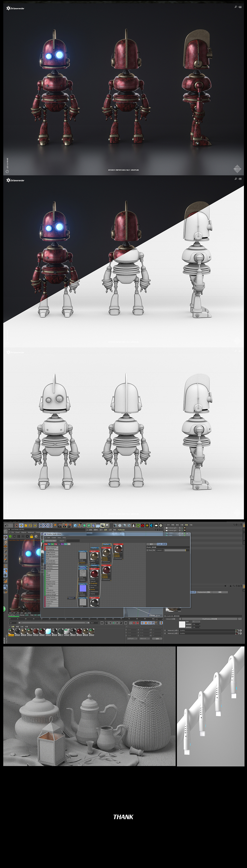The height and width of the screenshot is (868, 247).
Task: Toggle the resolution lock padlock icon
Action: pyautogui.click(x=31, y=536)
